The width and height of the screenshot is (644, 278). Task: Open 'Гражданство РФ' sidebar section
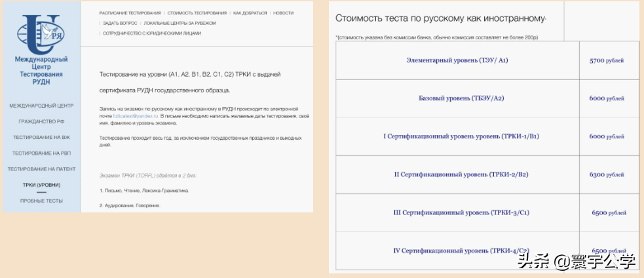(x=41, y=122)
